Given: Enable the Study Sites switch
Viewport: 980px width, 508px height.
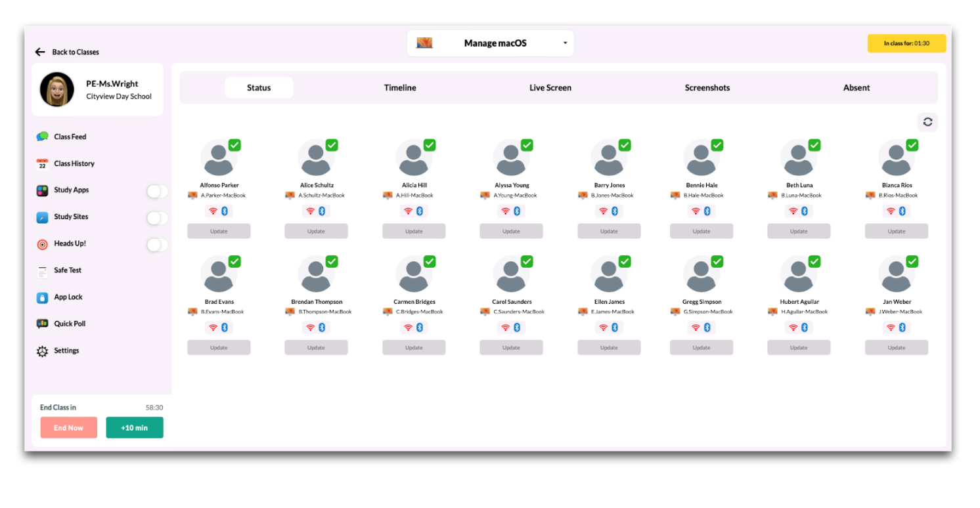Looking at the screenshot, I should point(156,218).
